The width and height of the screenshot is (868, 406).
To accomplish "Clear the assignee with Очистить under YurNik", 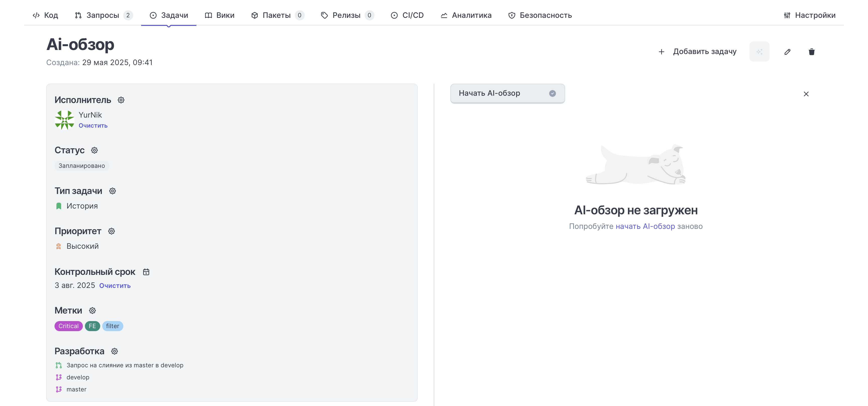I will click(x=93, y=126).
